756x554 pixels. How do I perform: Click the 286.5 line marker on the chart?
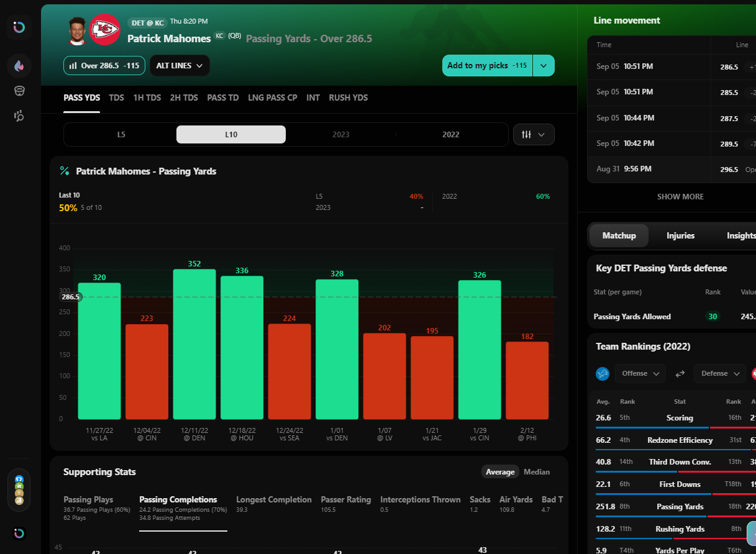click(x=71, y=297)
